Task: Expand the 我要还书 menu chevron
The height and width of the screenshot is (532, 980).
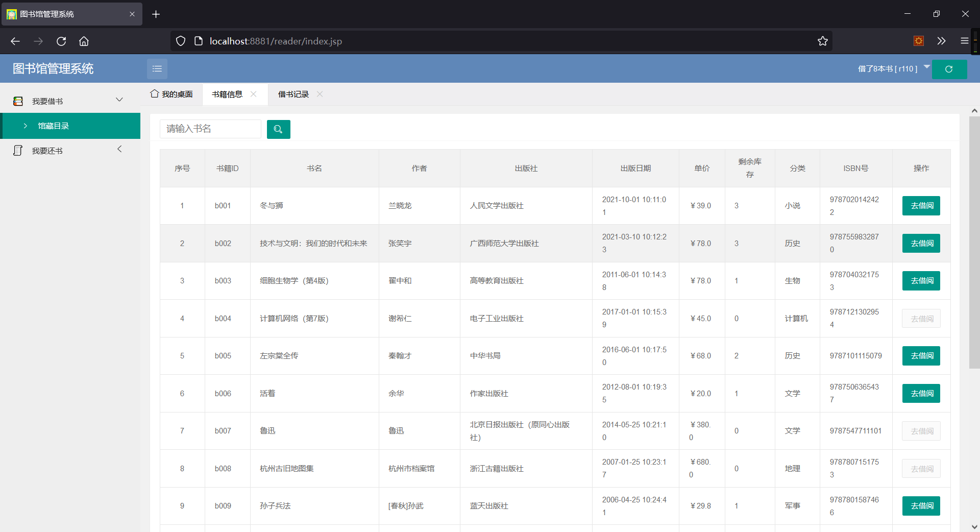Action: 119,149
